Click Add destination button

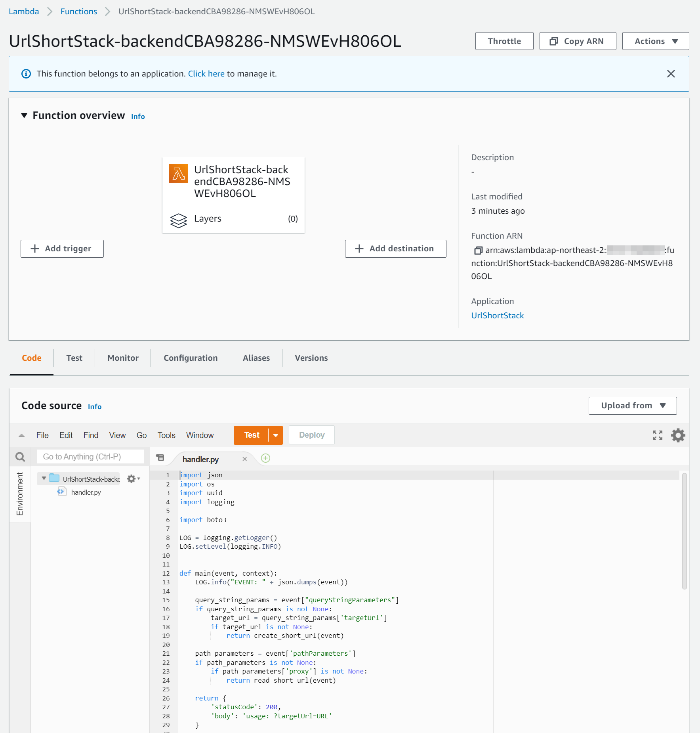pyautogui.click(x=395, y=249)
